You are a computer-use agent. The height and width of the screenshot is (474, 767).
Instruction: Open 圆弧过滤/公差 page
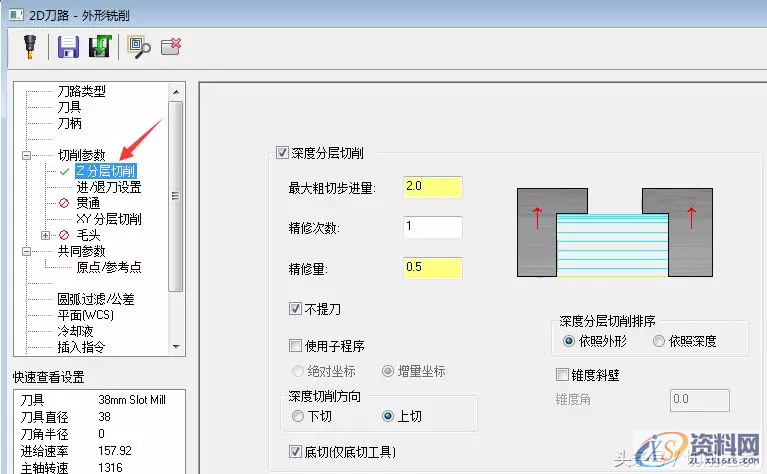click(96, 299)
